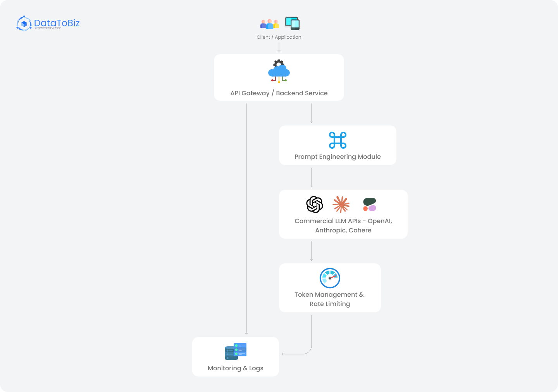This screenshot has width=558, height=392.
Task: Click the arrow linking gateway to Prompt Engineering Module
Action: [312, 113]
